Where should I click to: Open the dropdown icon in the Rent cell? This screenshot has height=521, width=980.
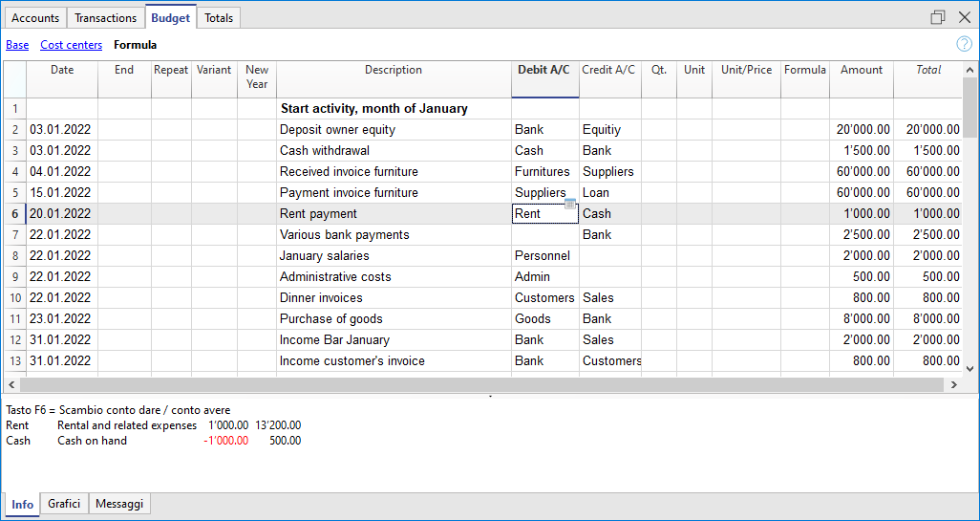(570, 205)
